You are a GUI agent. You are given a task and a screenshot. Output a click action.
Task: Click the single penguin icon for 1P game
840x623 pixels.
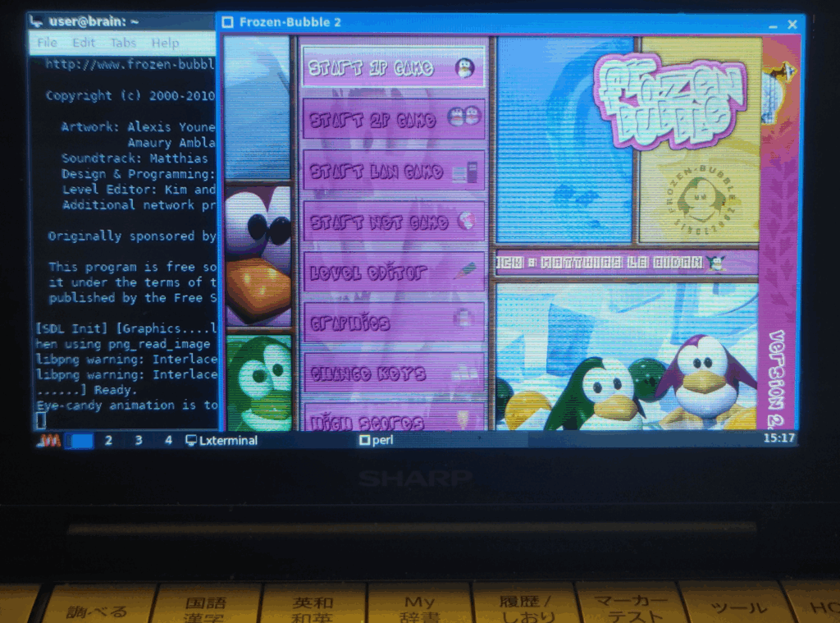465,69
